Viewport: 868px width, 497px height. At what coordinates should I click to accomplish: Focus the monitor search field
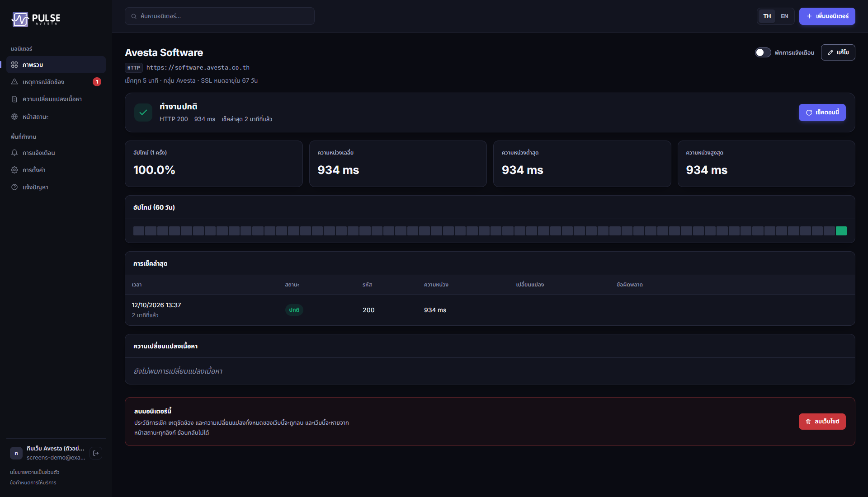pyautogui.click(x=220, y=16)
